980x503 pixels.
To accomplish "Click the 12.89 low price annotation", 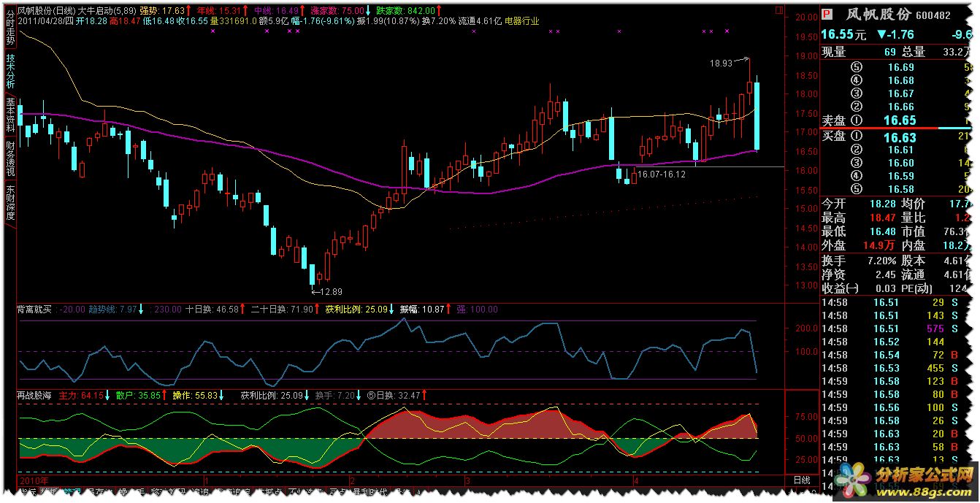I will pyautogui.click(x=330, y=291).
